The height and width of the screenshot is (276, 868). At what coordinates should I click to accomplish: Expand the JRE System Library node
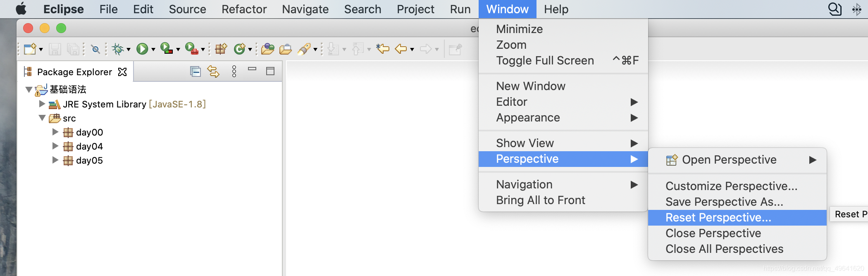point(42,104)
